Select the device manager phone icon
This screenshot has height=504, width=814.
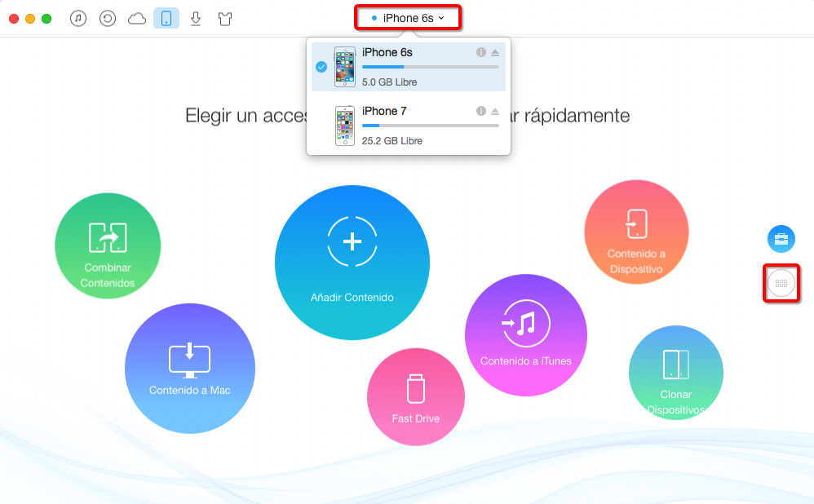pos(166,18)
